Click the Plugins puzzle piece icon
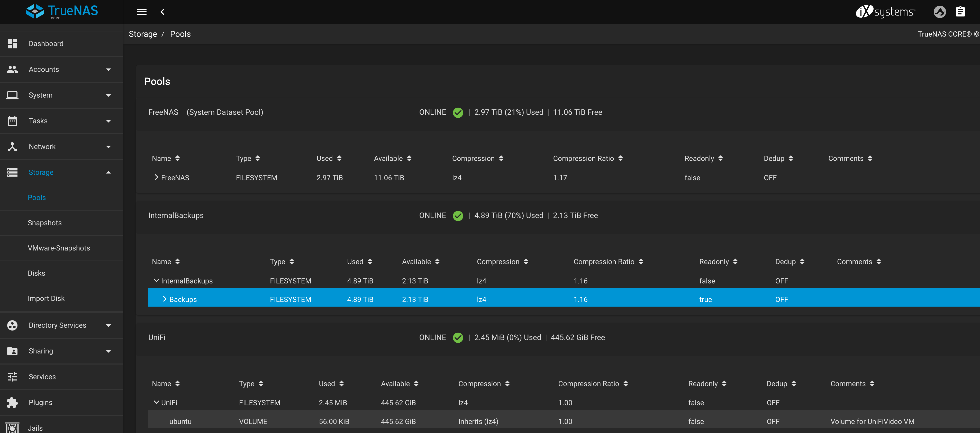This screenshot has width=980, height=433. click(12, 402)
